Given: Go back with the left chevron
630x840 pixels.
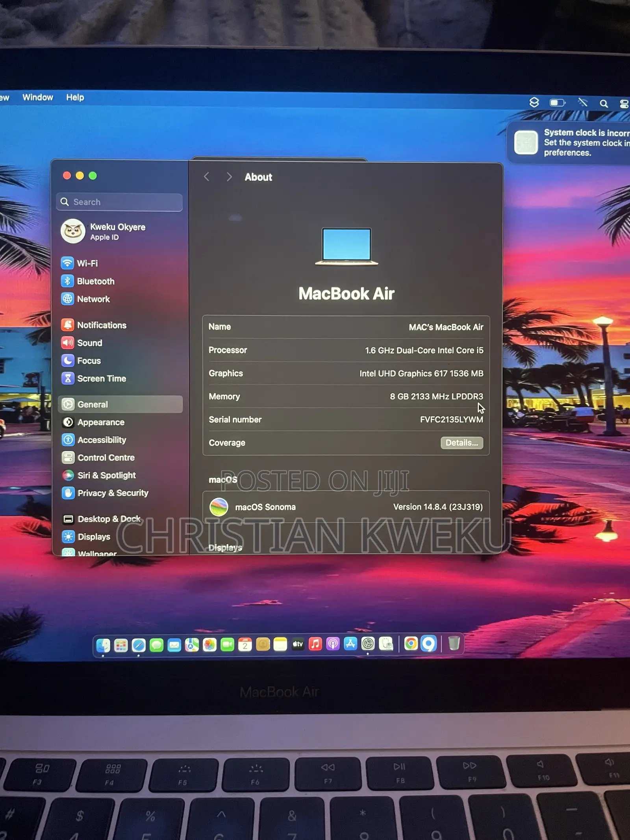Looking at the screenshot, I should point(206,177).
